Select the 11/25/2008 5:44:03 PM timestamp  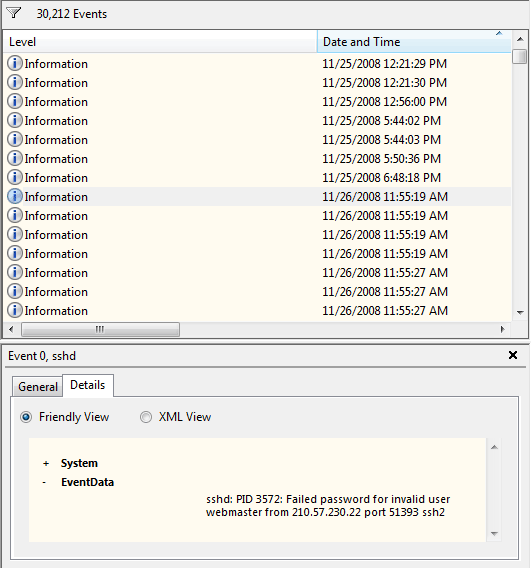point(381,140)
